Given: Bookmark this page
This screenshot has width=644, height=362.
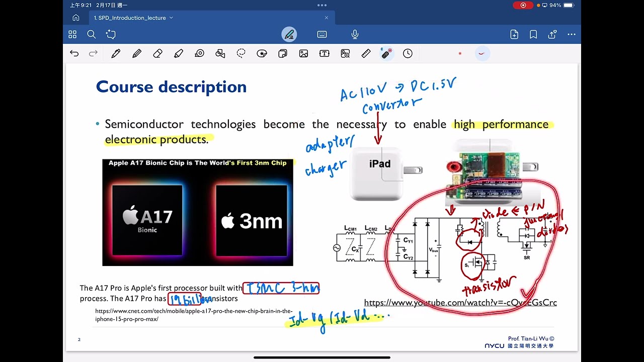Looking at the screenshot, I should [x=533, y=34].
